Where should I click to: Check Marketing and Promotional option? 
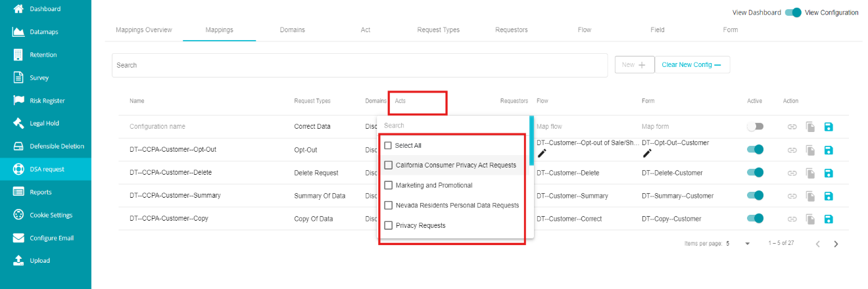pyautogui.click(x=388, y=185)
